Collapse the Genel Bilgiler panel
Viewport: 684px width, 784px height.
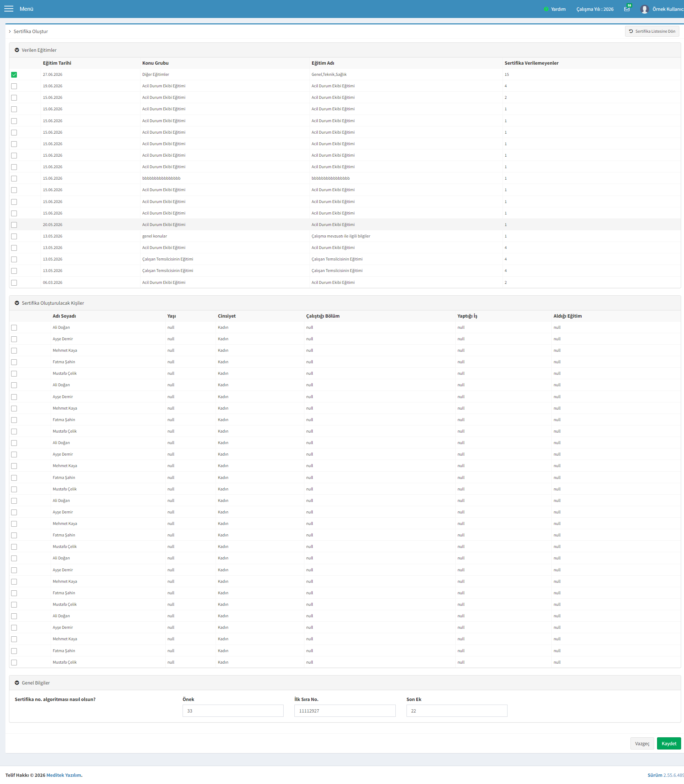(x=17, y=683)
